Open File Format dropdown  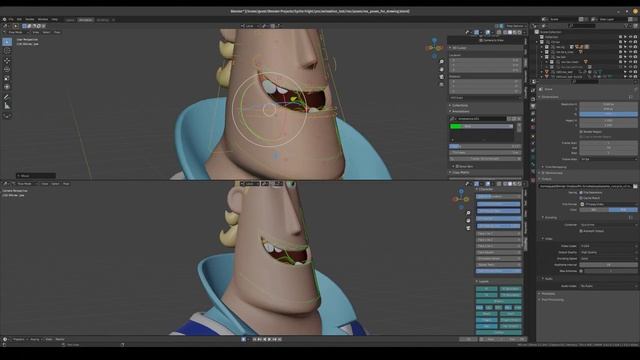608,204
